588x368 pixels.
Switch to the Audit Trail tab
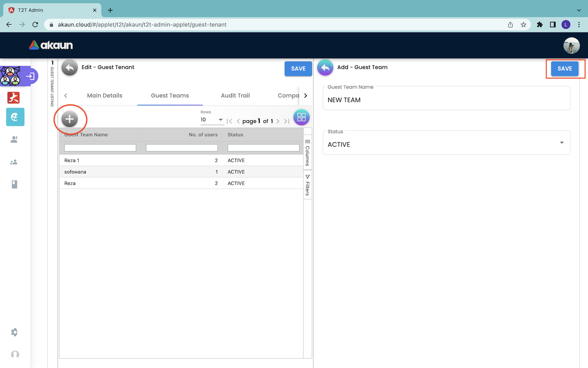[x=235, y=96]
